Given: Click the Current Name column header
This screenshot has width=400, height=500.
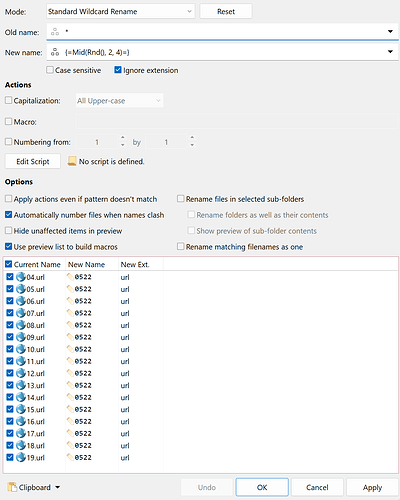Looking at the screenshot, I should (x=37, y=264).
